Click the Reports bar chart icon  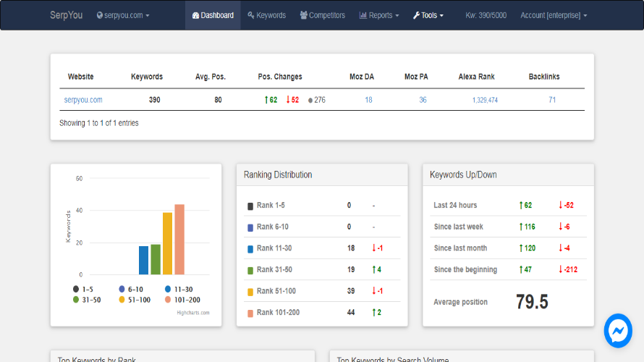(363, 15)
